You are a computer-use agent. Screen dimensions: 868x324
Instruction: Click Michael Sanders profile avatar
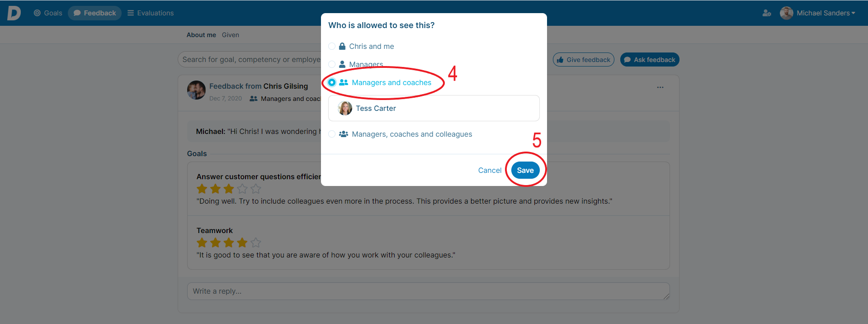(x=787, y=13)
